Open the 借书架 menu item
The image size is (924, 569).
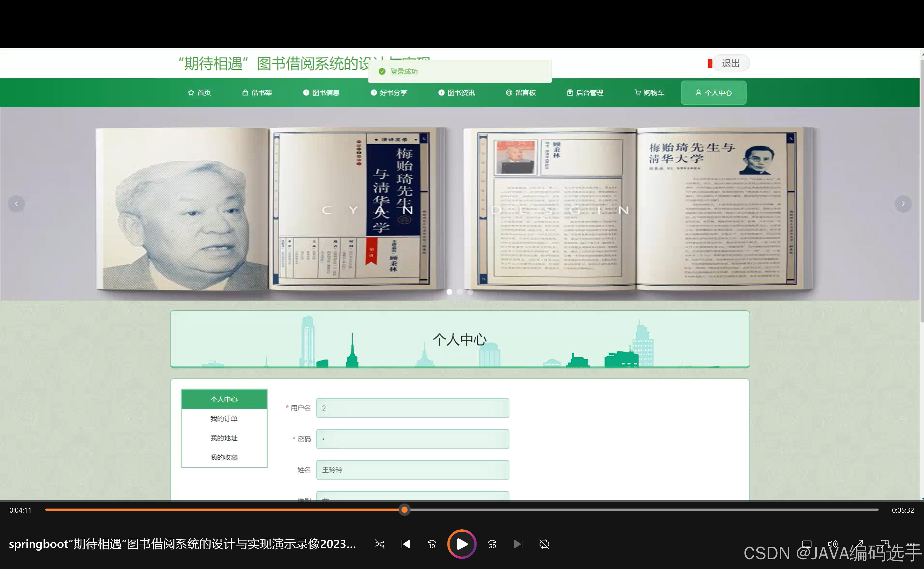pos(257,92)
